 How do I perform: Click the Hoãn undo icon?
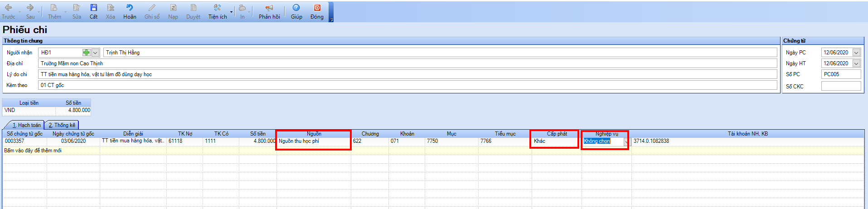[x=130, y=8]
